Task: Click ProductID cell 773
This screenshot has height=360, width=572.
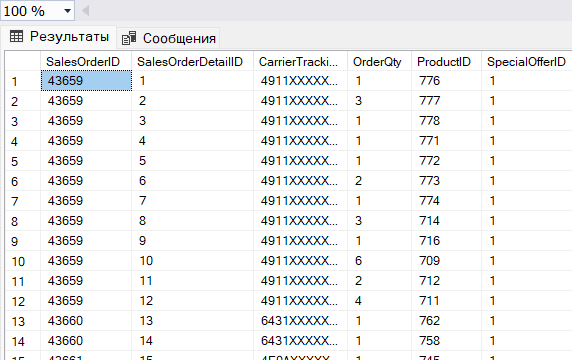Action: tap(447, 181)
